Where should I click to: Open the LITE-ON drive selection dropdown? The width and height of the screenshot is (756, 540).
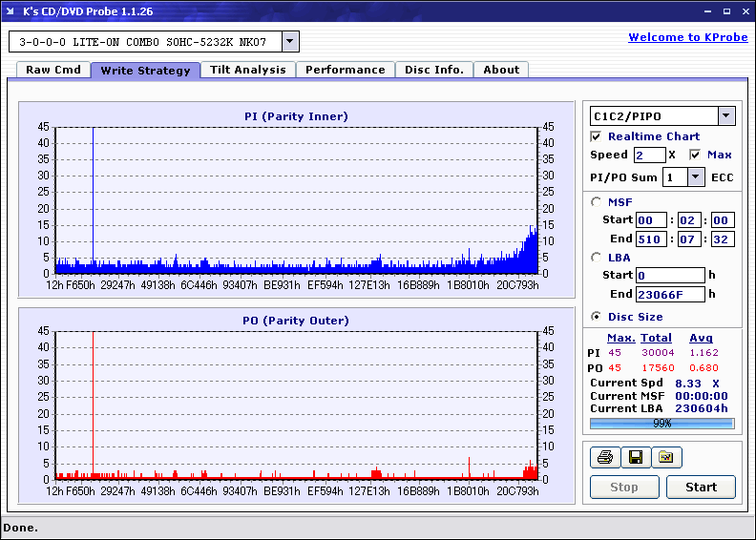click(290, 42)
